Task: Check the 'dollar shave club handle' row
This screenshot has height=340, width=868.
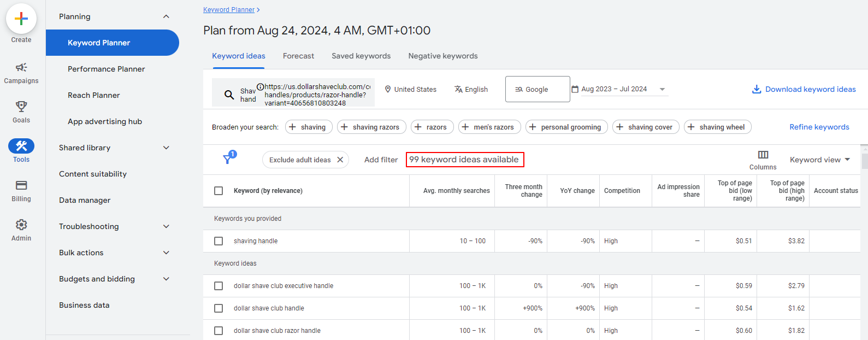Action: (219, 308)
